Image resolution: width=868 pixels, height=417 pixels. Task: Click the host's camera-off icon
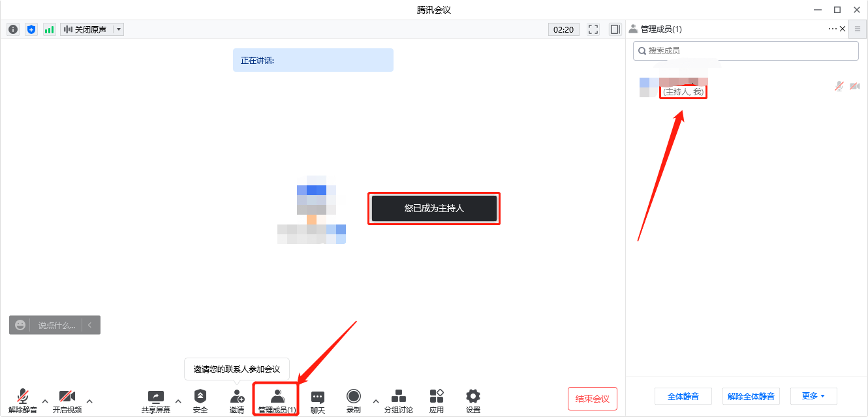[x=854, y=86]
